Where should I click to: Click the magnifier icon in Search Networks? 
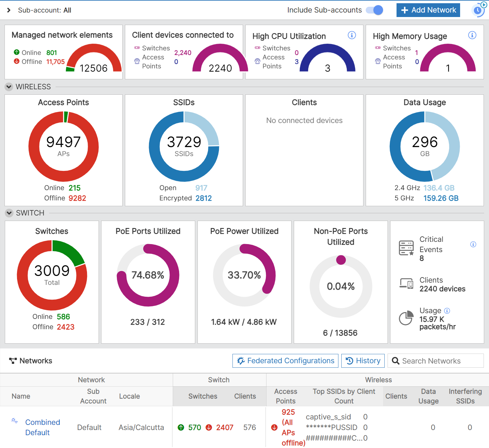tap(396, 361)
